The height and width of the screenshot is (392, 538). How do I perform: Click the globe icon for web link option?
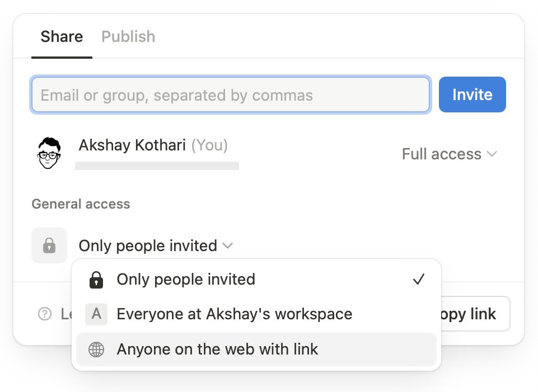[96, 350]
